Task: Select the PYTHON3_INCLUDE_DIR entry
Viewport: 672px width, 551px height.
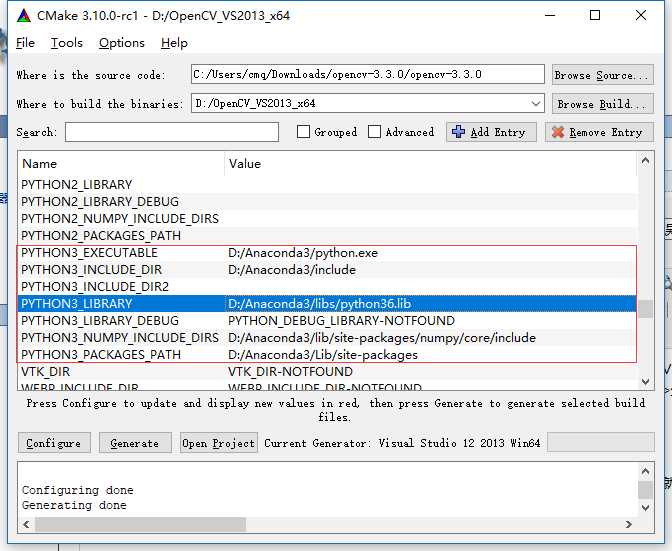Action: [92, 270]
